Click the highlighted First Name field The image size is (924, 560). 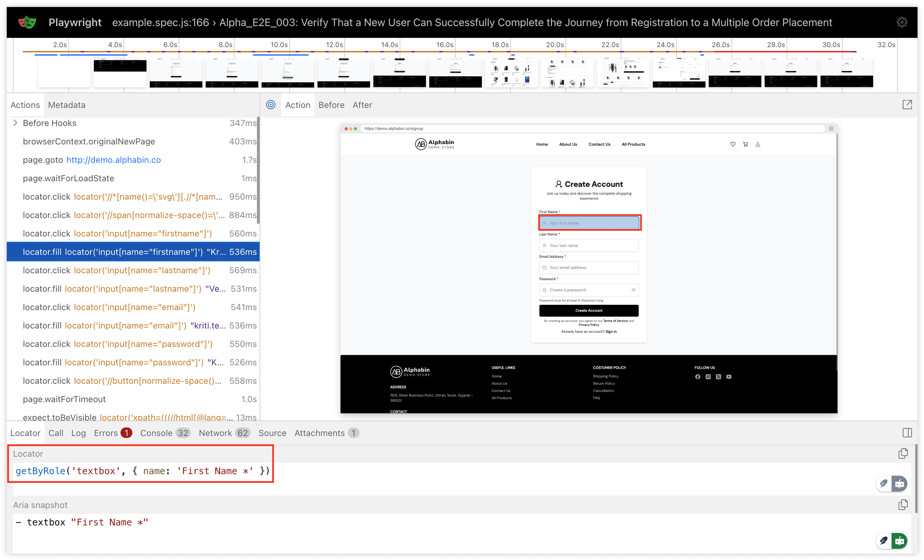(x=589, y=223)
